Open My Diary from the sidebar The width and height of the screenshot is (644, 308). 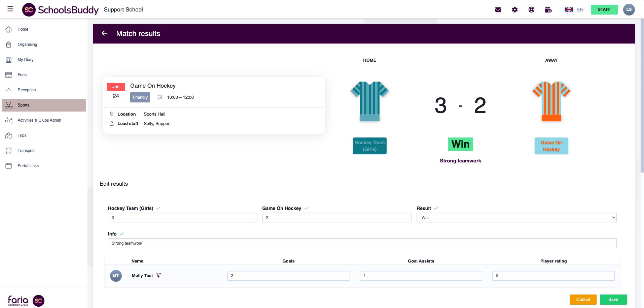(25, 60)
